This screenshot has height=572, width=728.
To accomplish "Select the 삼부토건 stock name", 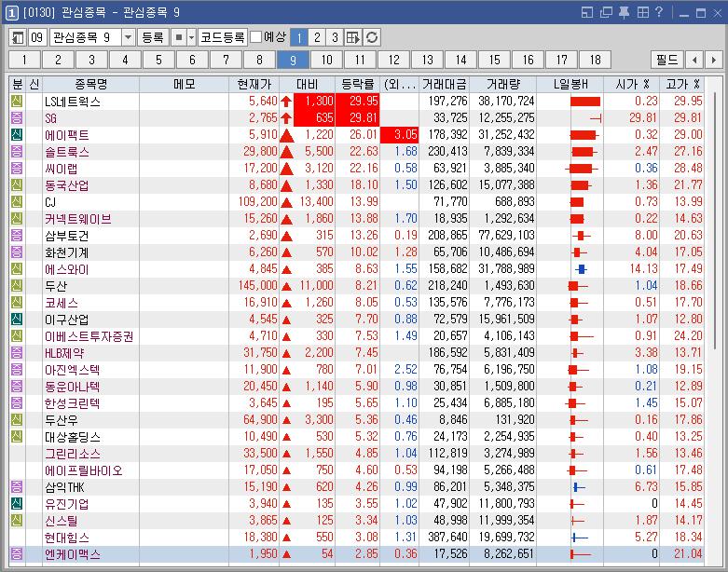I will pyautogui.click(x=67, y=236).
